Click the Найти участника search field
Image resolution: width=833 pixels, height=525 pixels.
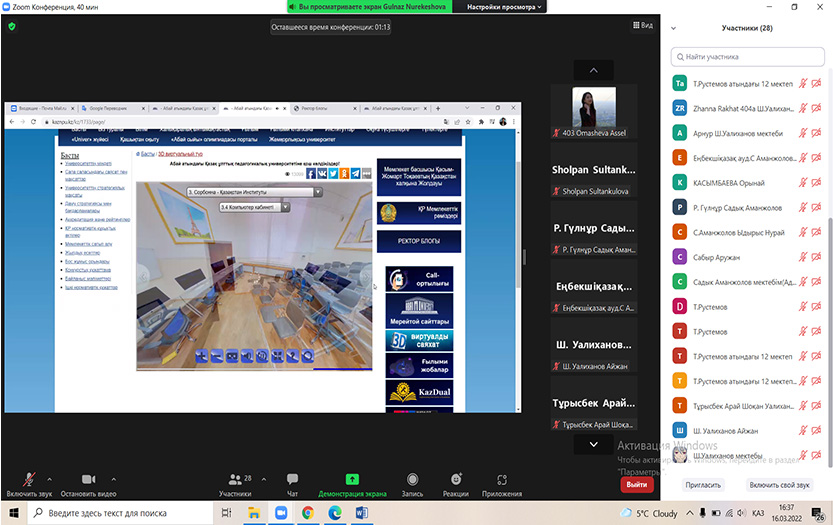[751, 58]
